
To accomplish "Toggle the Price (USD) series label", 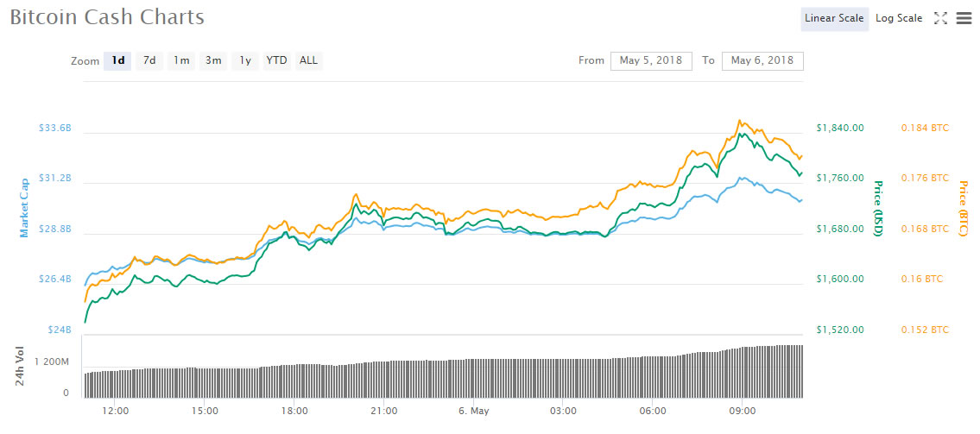I will point(878,208).
